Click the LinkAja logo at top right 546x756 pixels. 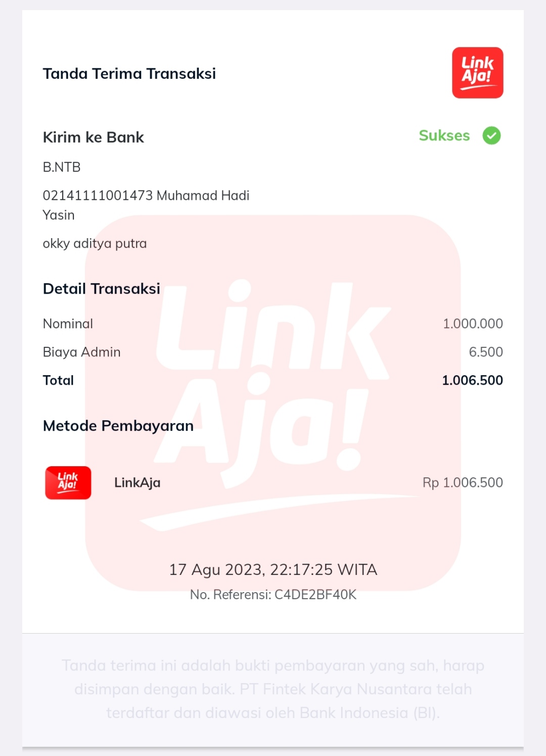click(477, 73)
